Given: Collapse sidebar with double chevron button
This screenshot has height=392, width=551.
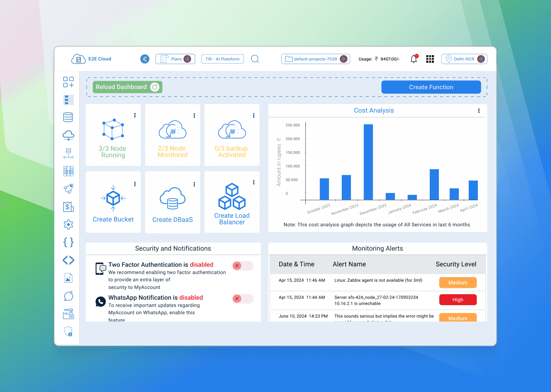Looking at the screenshot, I should click(145, 59).
